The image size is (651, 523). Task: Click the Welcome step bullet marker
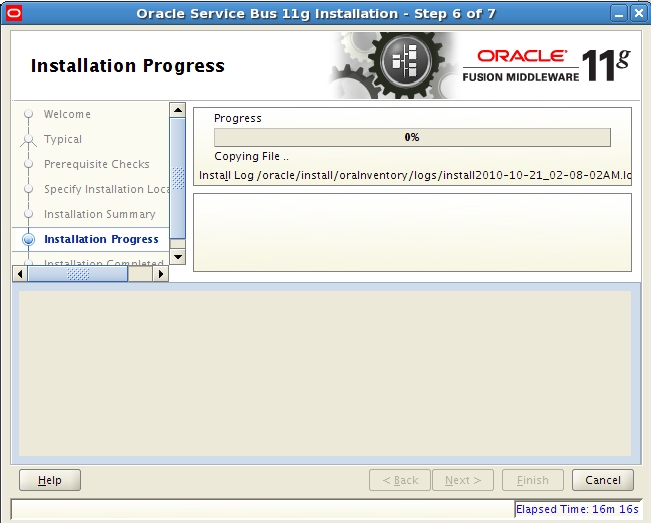[x=28, y=114]
